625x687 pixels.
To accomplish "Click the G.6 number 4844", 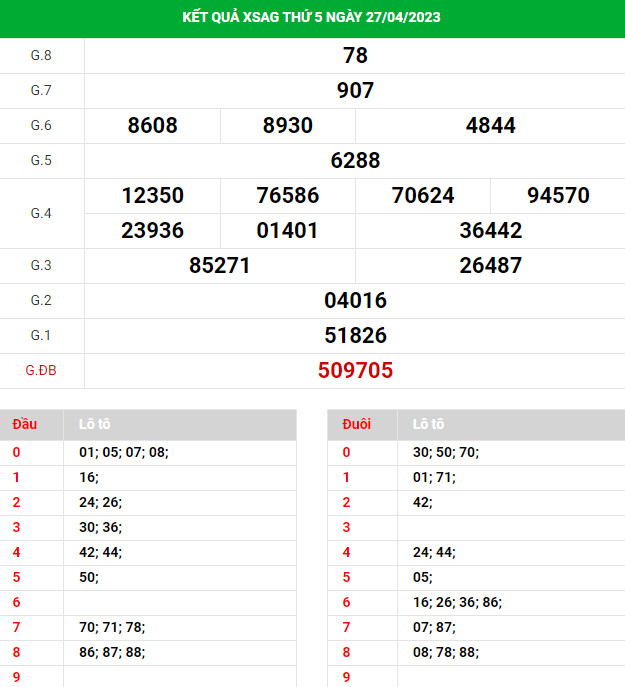I will point(490,125).
